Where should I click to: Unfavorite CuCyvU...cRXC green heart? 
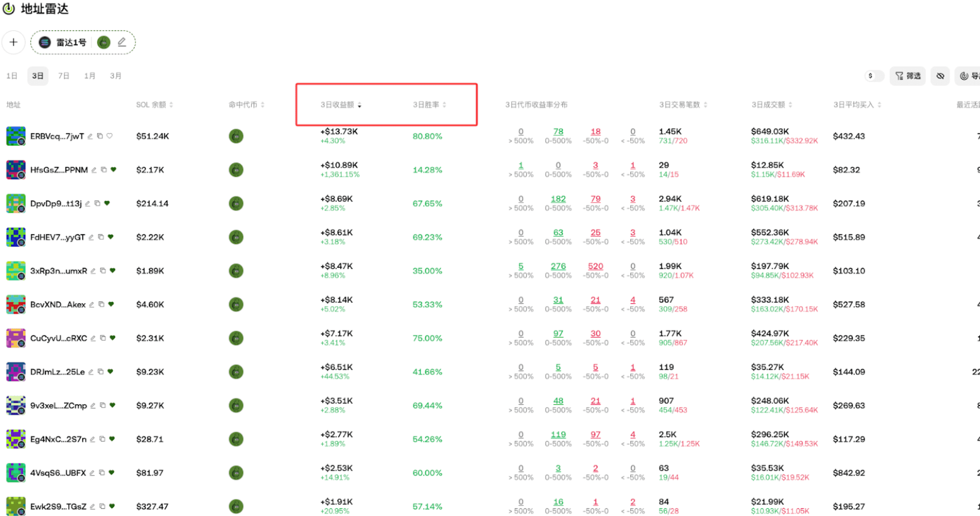(x=113, y=338)
